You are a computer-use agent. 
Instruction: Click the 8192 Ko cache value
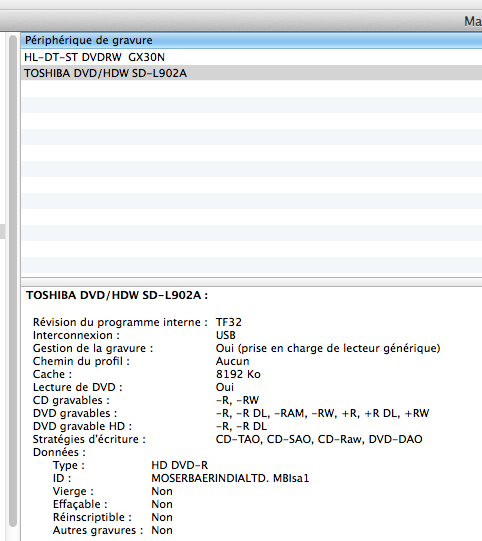click(238, 374)
